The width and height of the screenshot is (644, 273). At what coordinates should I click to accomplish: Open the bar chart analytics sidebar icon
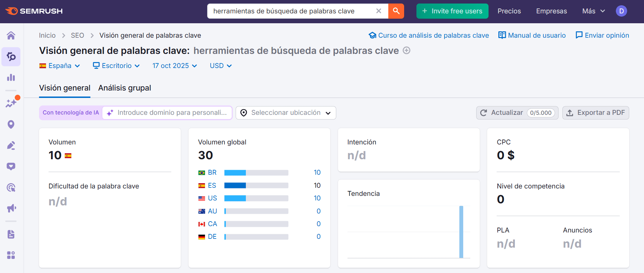point(11,77)
